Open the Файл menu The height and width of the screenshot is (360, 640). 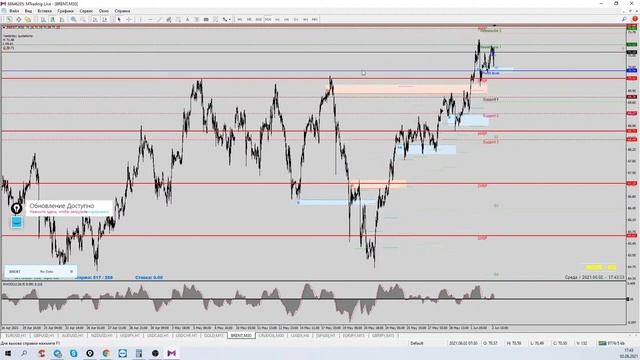pos(14,11)
